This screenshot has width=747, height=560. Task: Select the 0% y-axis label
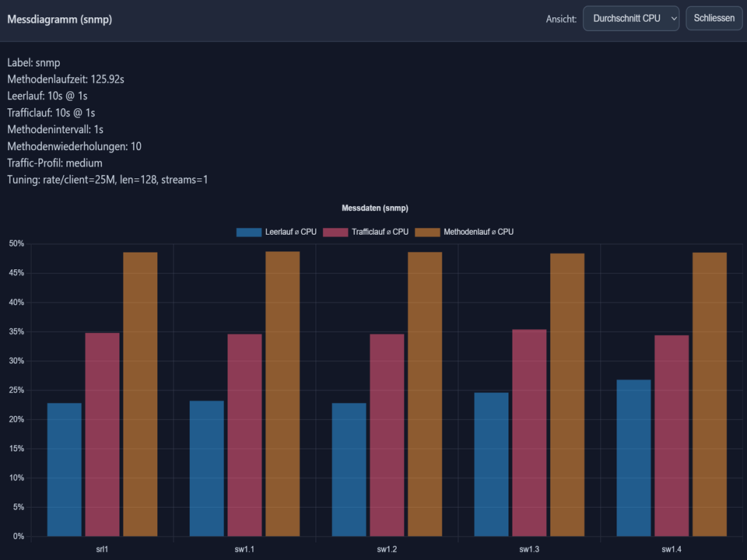(x=18, y=536)
